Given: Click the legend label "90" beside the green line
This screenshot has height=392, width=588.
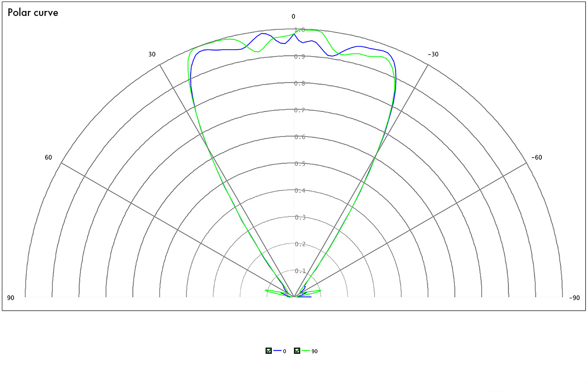Looking at the screenshot, I should pyautogui.click(x=315, y=351).
